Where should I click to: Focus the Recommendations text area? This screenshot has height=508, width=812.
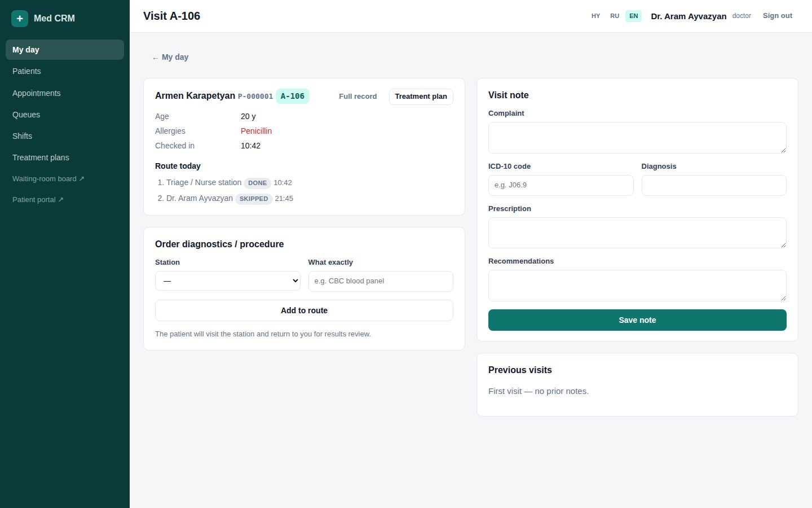click(x=637, y=286)
